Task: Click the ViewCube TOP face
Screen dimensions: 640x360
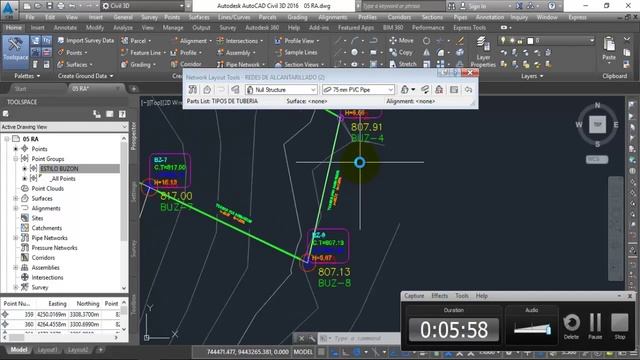Action: [x=597, y=124]
